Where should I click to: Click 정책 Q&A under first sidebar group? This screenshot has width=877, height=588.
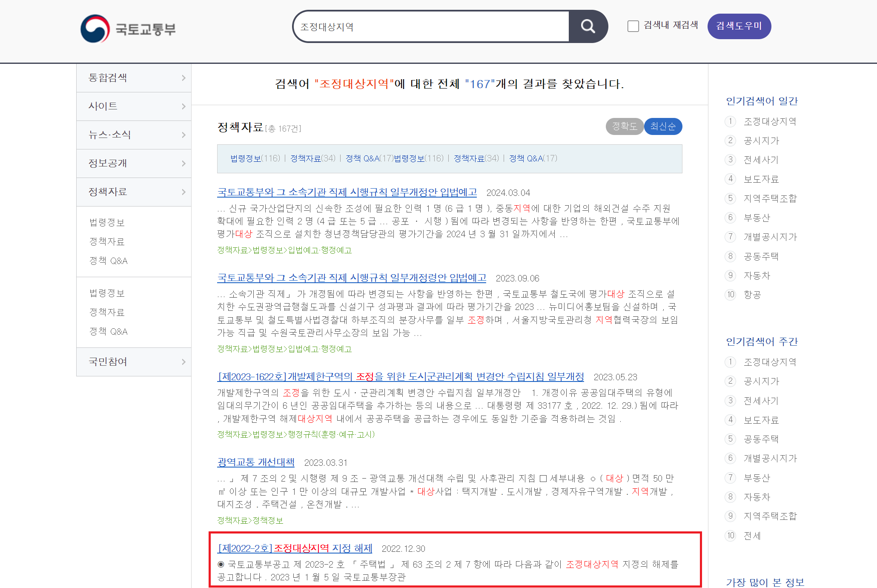point(108,261)
